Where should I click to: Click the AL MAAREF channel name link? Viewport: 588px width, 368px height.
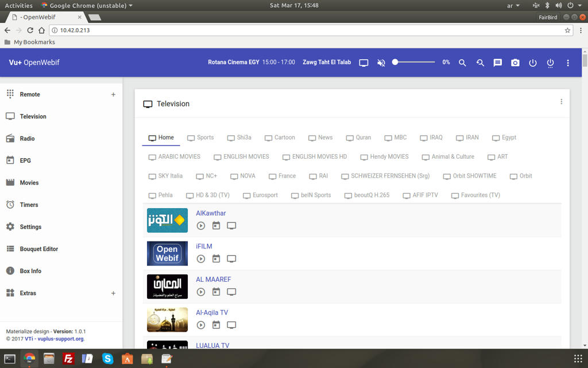pos(214,279)
